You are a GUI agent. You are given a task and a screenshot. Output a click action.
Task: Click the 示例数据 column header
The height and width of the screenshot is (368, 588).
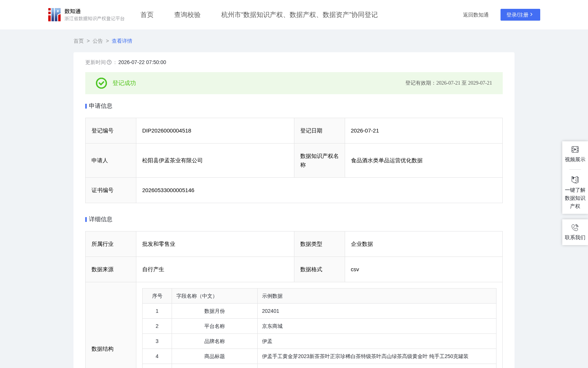coord(377,296)
